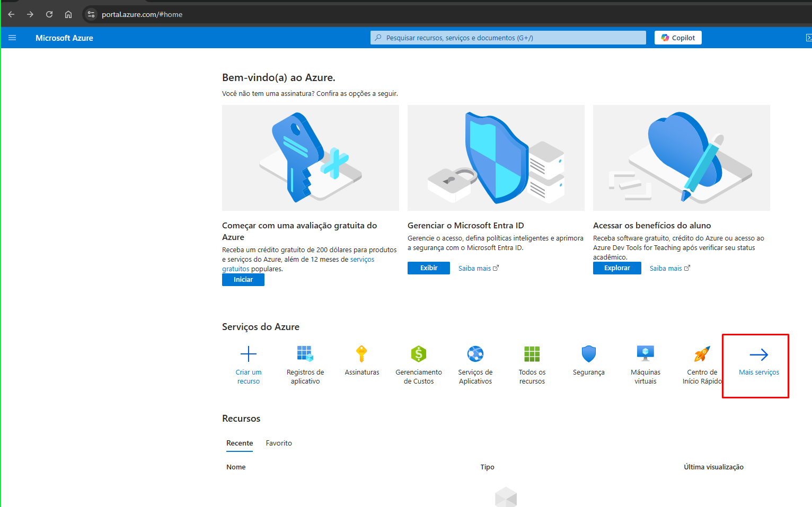Click the Bem-vindo(a) ao Azure heading

coord(279,77)
